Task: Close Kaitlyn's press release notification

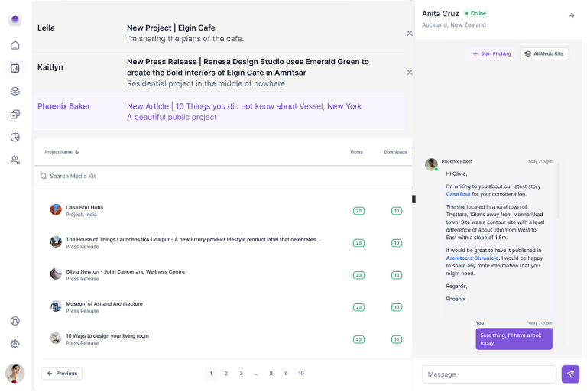Action: click(410, 72)
